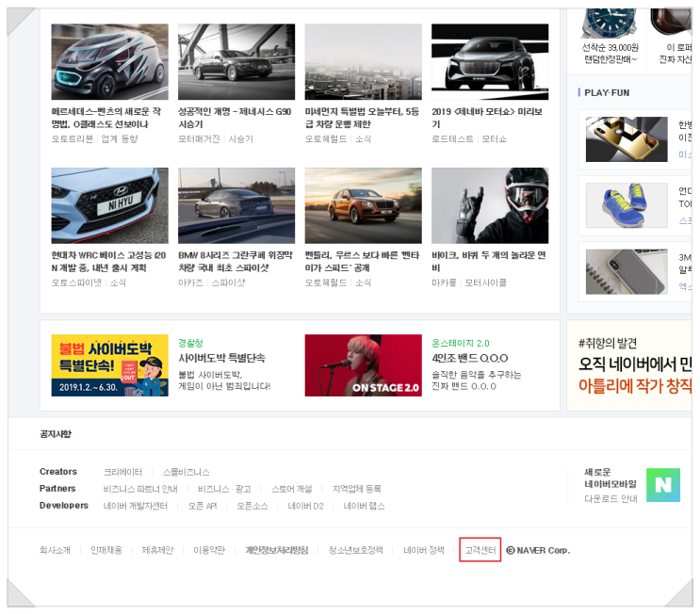Viewport: 700px width, 614px height.
Task: Click headline 벤틀리, 우루스 보다 빠른 벤테이가
Action: [362, 262]
